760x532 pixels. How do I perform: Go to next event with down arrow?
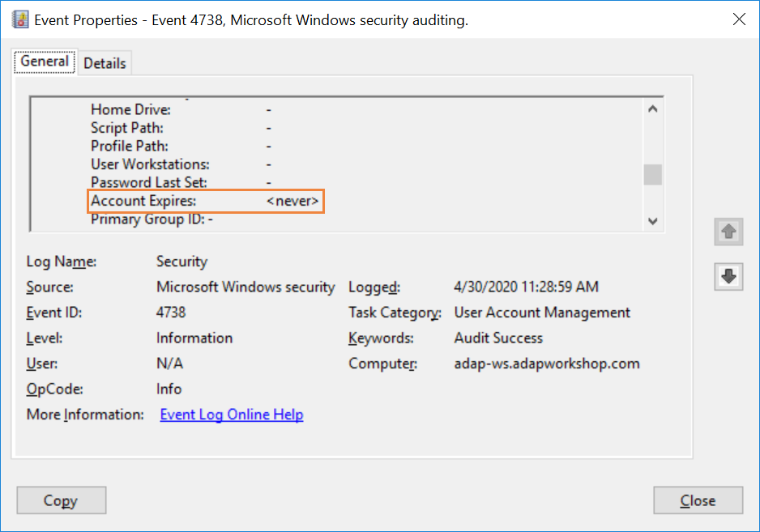pyautogui.click(x=728, y=276)
